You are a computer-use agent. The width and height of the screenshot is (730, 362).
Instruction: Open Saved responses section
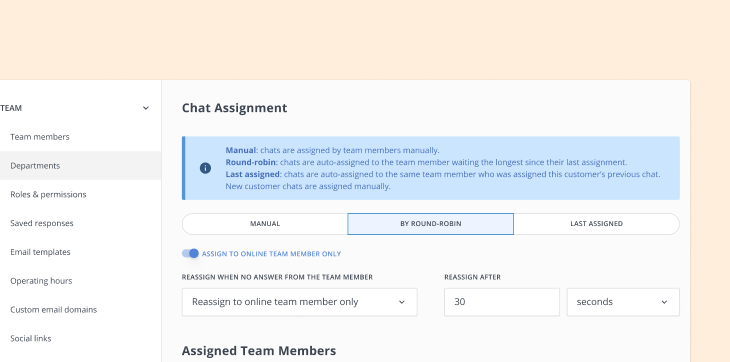pyautogui.click(x=42, y=223)
